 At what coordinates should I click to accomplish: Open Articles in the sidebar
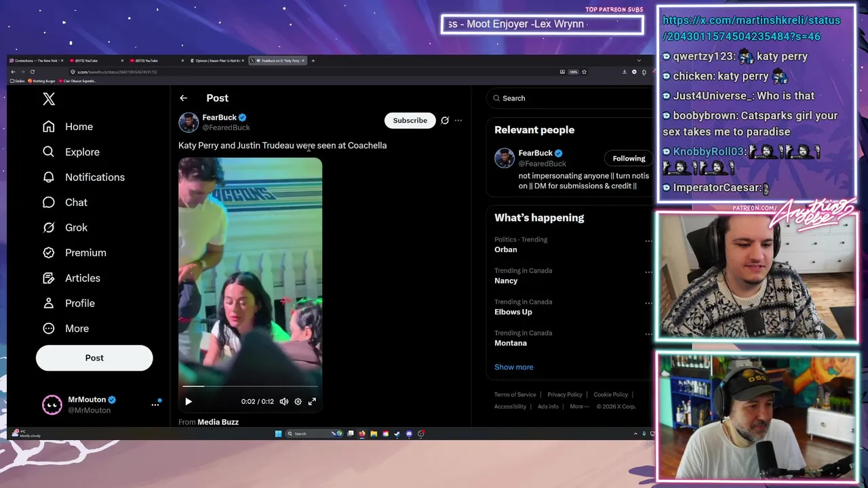click(x=71, y=278)
